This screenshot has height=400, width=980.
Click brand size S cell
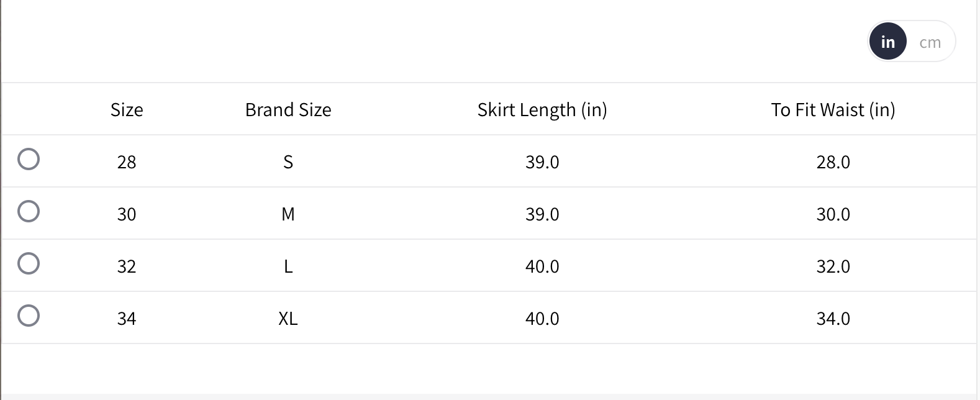[288, 162]
